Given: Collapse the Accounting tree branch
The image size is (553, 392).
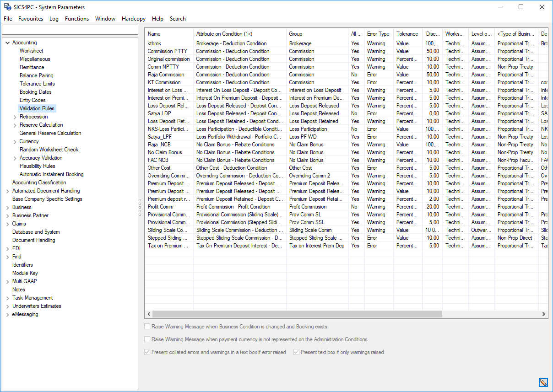Looking at the screenshot, I should pyautogui.click(x=7, y=42).
